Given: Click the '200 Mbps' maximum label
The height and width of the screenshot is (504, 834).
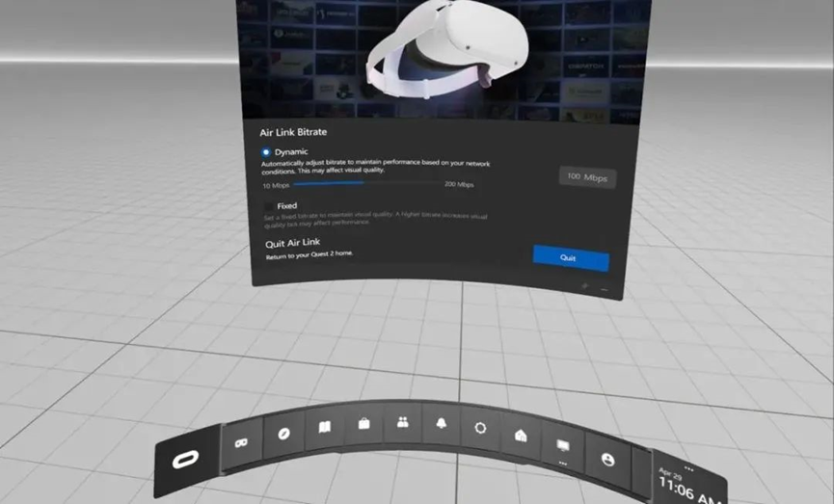Looking at the screenshot, I should (459, 184).
